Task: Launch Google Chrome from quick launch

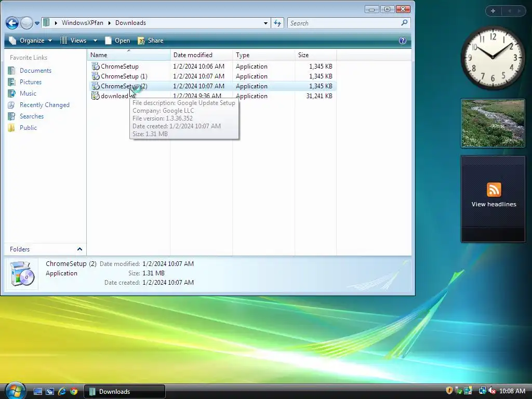Action: (x=74, y=392)
